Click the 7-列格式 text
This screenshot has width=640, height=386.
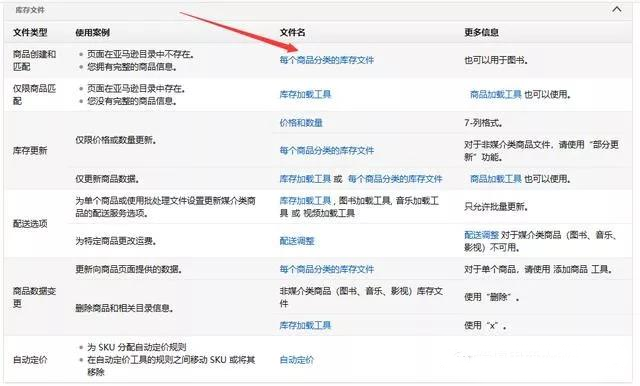click(x=484, y=123)
